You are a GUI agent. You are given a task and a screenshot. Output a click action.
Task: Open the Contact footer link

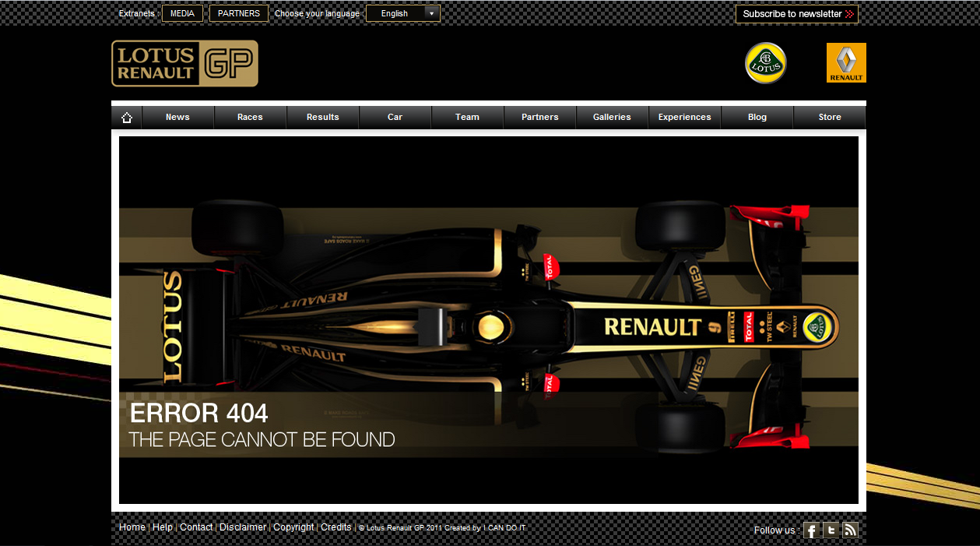point(196,527)
